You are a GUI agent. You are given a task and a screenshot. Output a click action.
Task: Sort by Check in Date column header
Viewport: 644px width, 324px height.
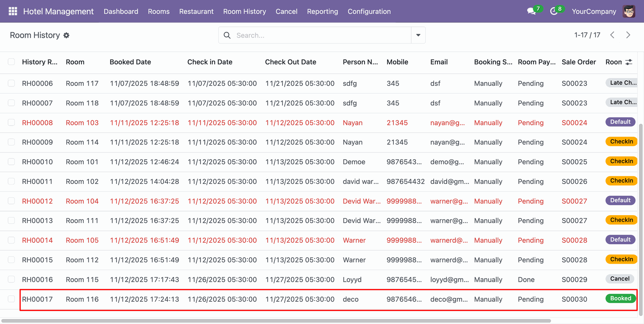[x=210, y=62]
